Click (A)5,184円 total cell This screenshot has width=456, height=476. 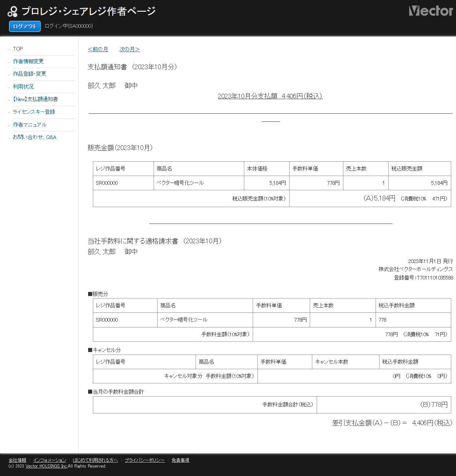[370, 198]
